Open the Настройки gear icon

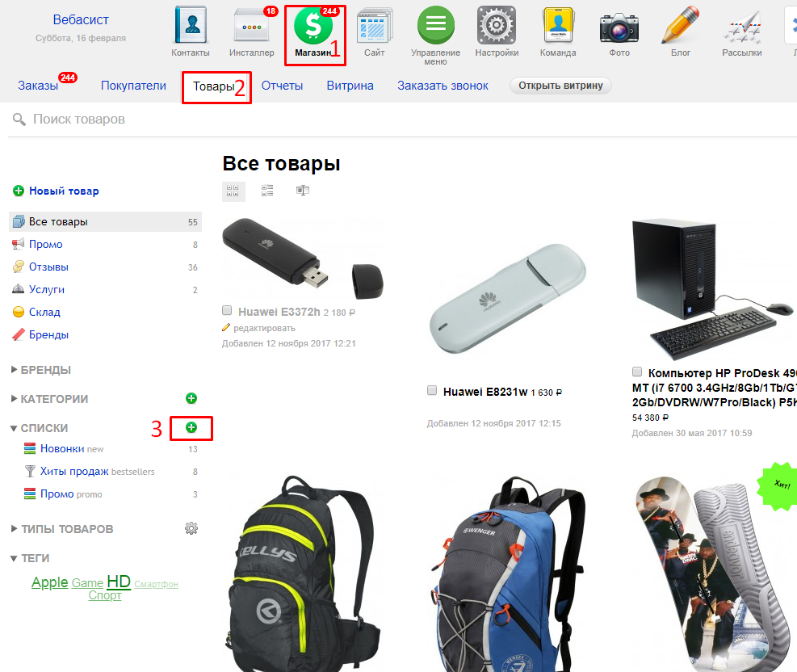point(497,27)
